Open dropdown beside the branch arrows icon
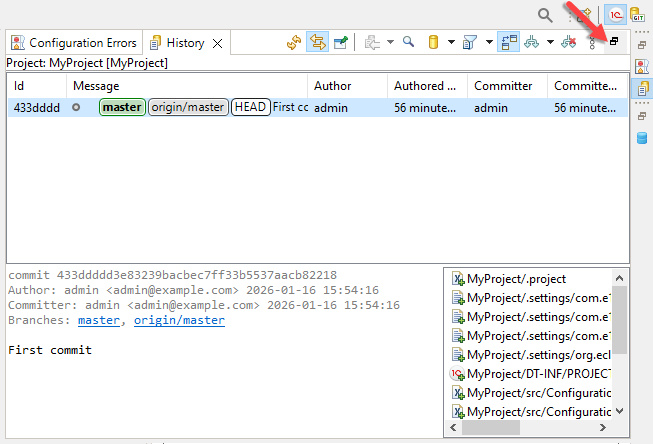The height and width of the screenshot is (444, 653). coord(550,42)
